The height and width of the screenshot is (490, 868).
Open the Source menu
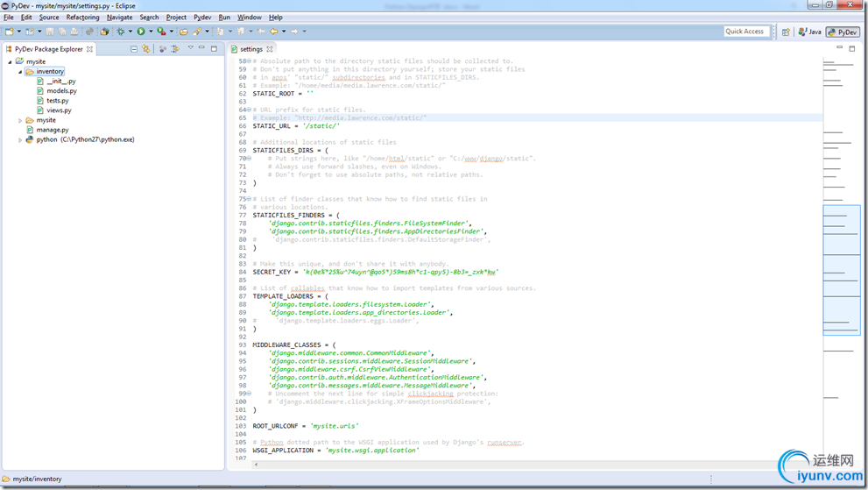coord(49,18)
